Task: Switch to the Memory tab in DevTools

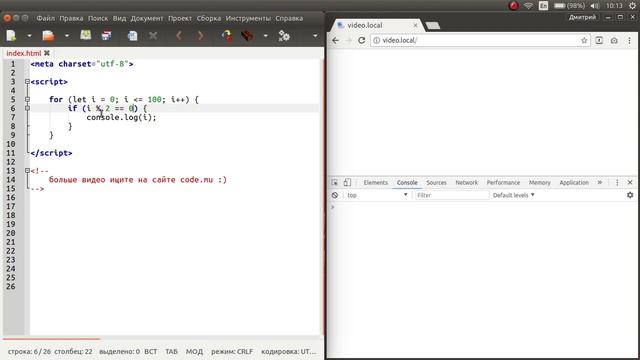Action: point(540,182)
